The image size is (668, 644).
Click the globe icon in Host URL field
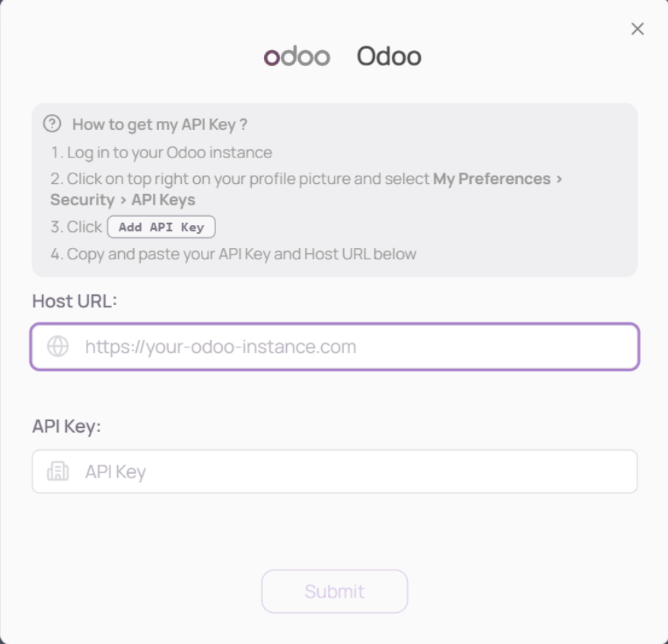(x=58, y=347)
